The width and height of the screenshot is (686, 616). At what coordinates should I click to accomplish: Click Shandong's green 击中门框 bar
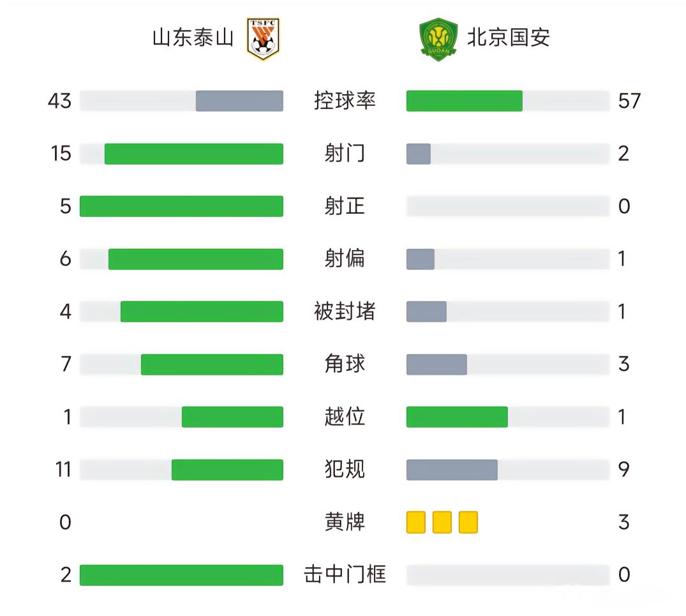pos(181,575)
